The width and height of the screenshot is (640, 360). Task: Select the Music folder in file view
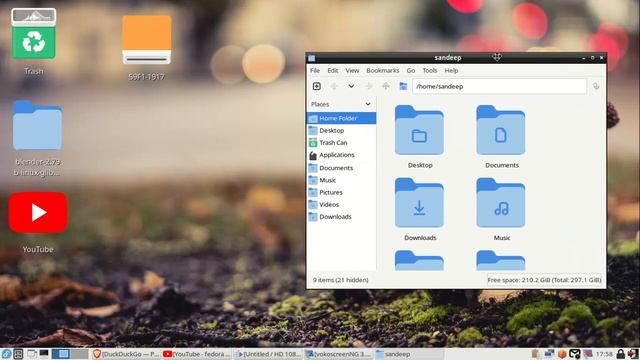coord(501,203)
